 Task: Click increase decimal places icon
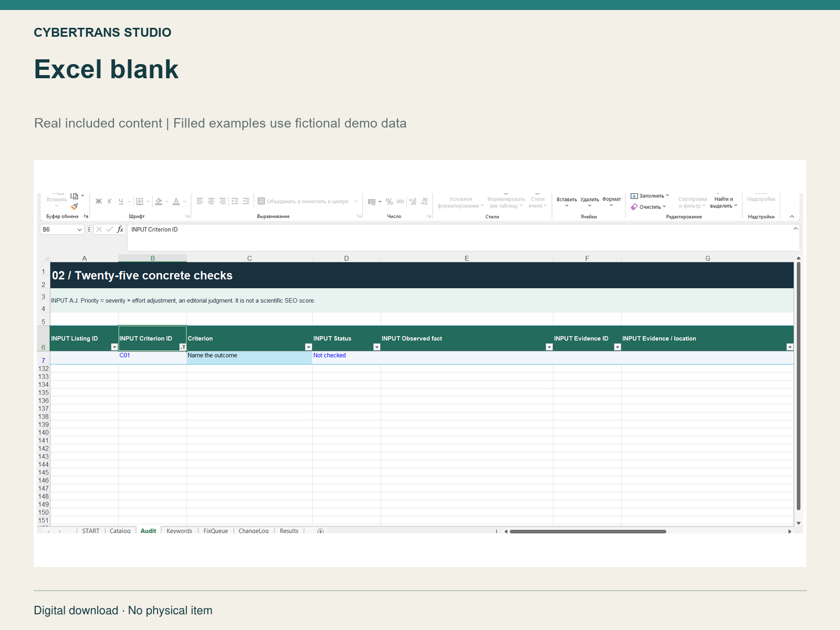tap(413, 202)
